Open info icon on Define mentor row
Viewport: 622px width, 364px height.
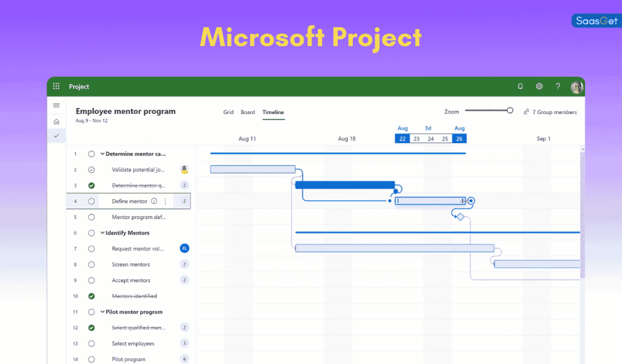[x=154, y=201]
